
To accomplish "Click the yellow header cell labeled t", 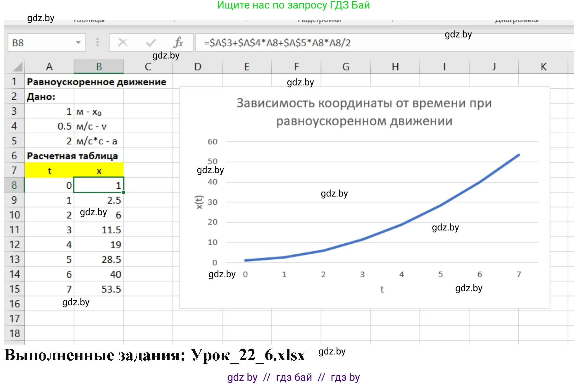I will point(50,171).
